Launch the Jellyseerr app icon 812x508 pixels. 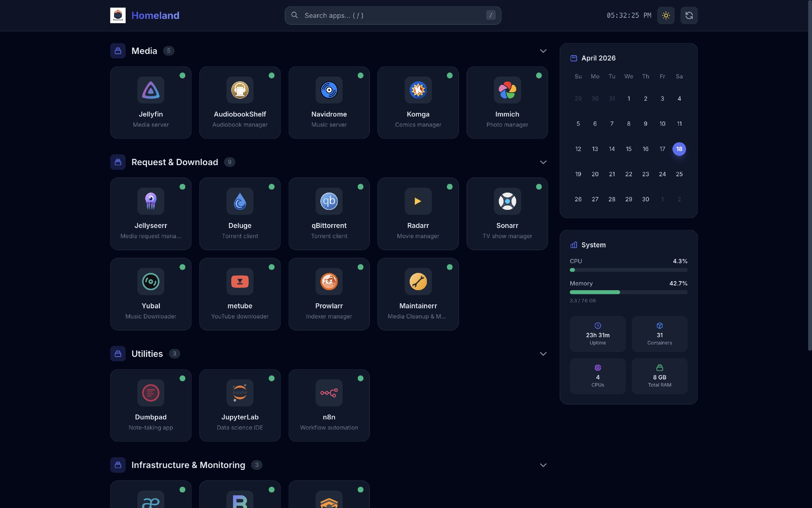point(151,201)
